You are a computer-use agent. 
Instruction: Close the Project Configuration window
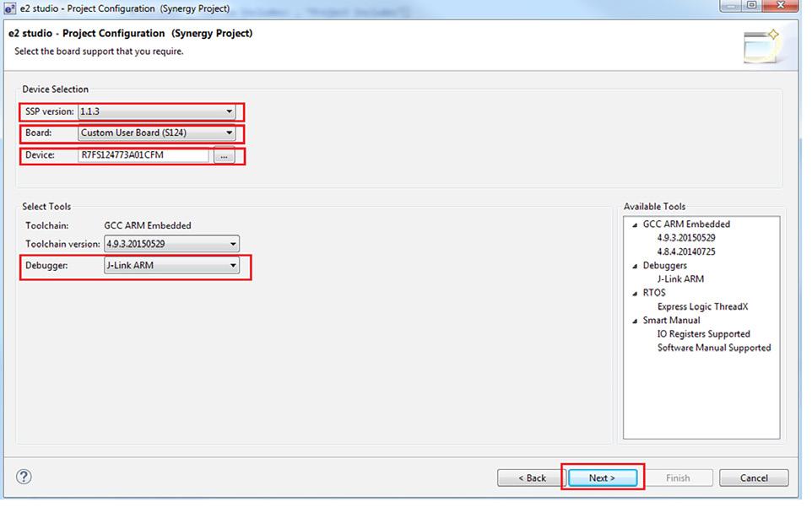[x=781, y=5]
